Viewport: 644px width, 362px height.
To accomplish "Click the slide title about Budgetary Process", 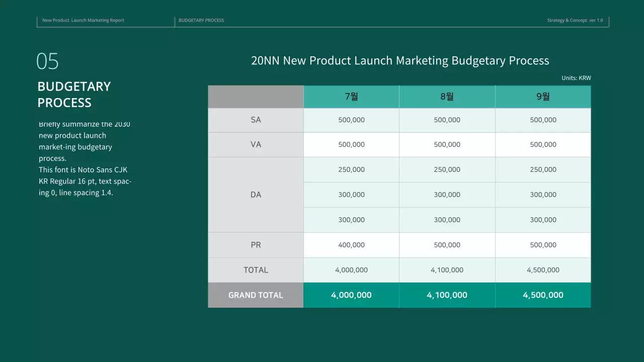I will click(x=400, y=60).
